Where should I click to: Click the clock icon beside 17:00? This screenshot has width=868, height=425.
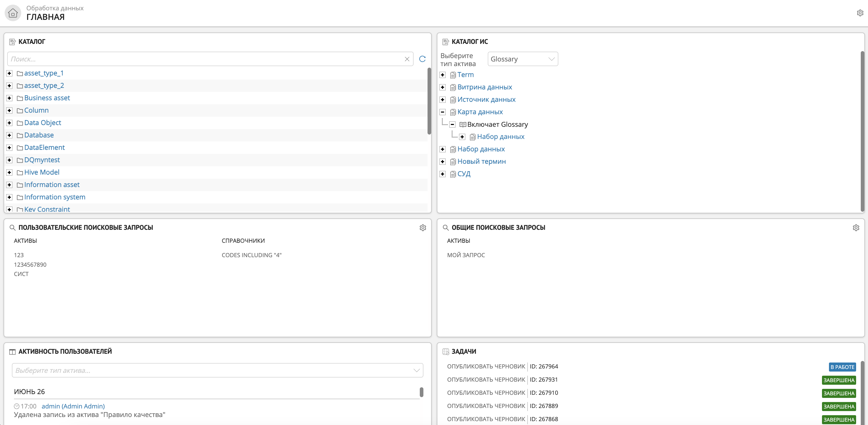17,406
